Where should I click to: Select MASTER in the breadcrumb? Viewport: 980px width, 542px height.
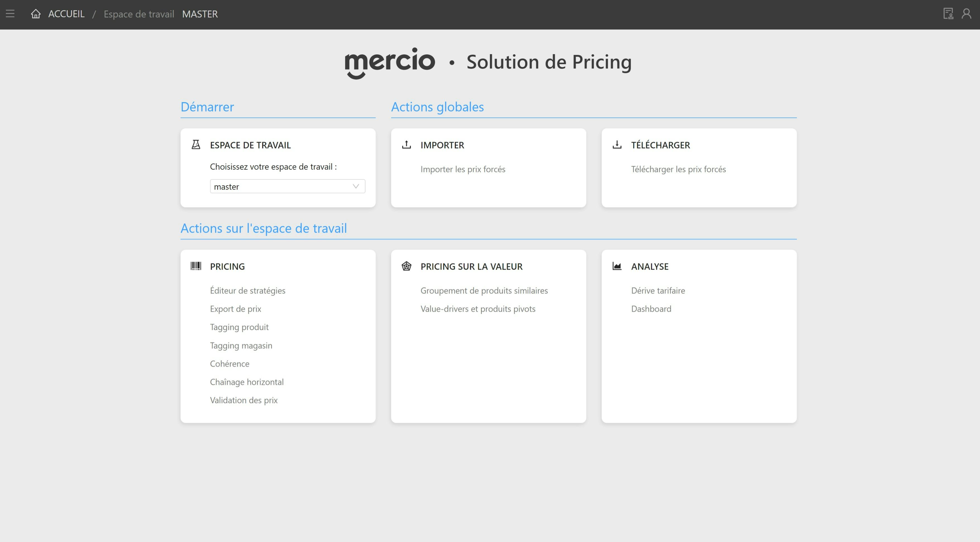pos(200,14)
